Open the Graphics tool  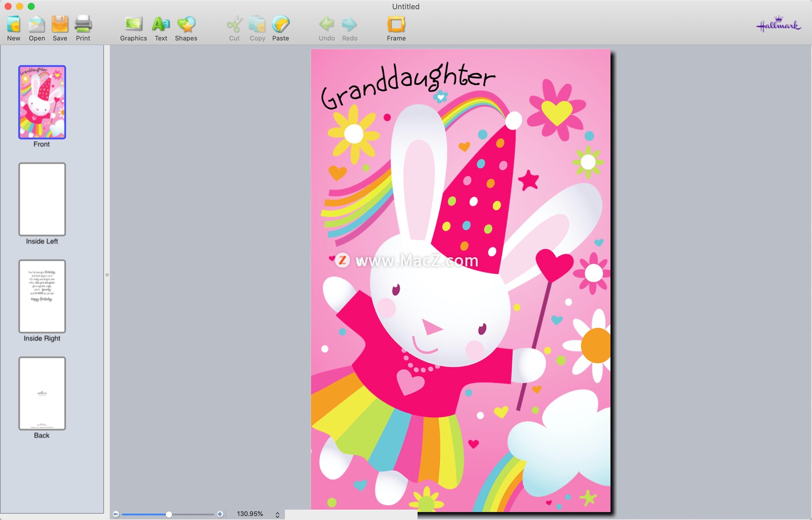tap(134, 25)
